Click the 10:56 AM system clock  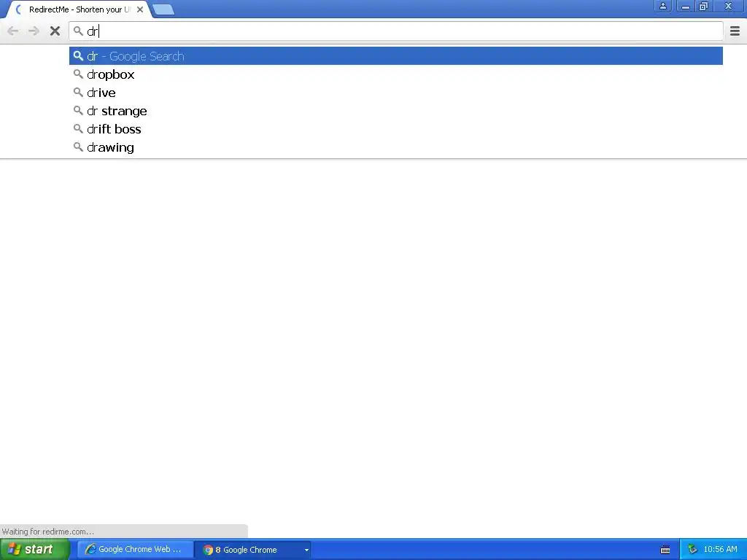pyautogui.click(x=720, y=550)
